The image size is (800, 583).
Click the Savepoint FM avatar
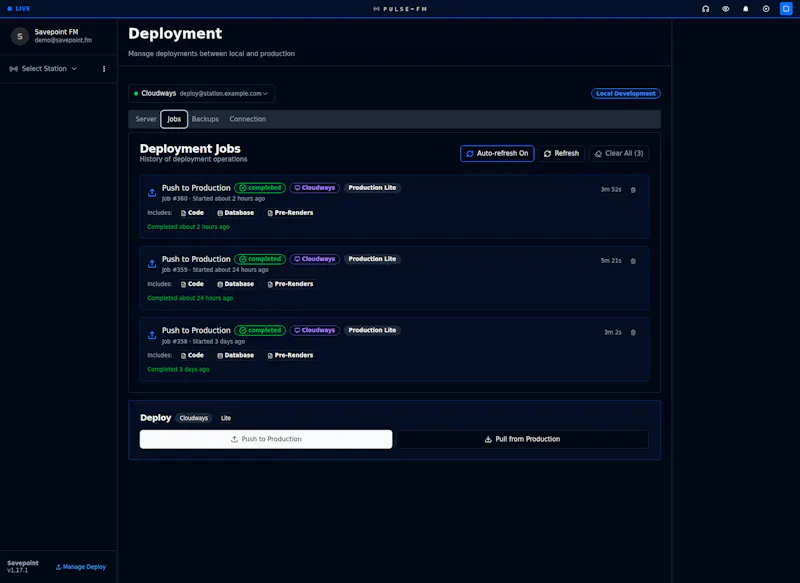[20, 36]
